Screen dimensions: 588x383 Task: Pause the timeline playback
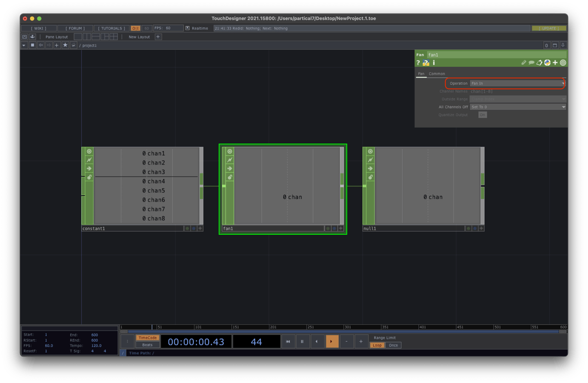pyautogui.click(x=302, y=342)
